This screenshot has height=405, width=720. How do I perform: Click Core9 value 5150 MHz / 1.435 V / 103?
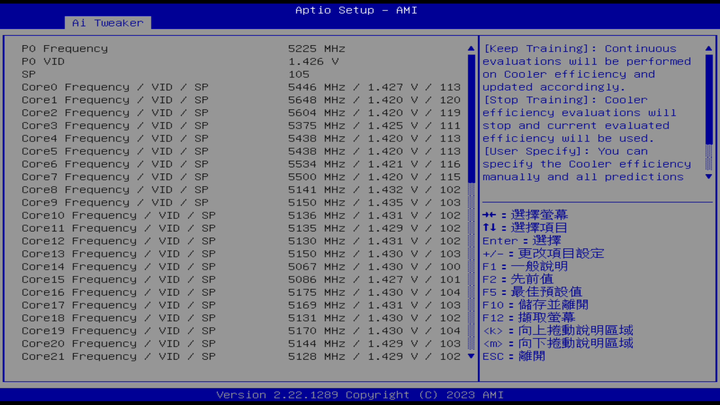coord(374,203)
